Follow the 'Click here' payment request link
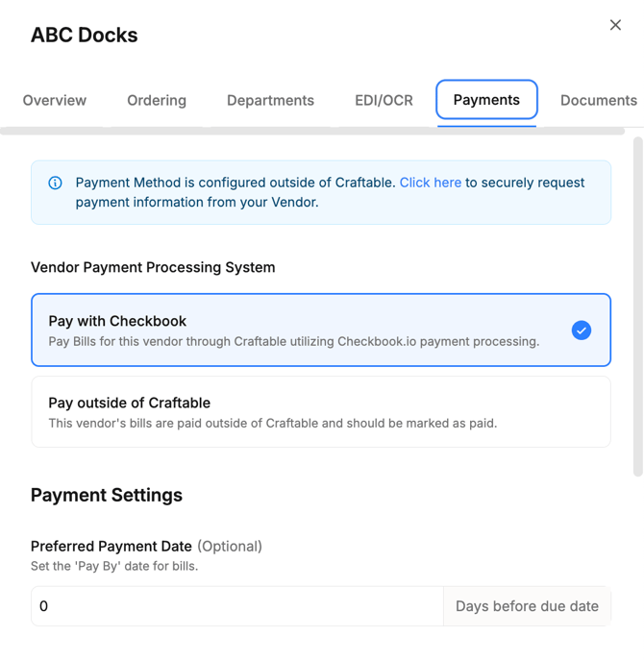This screenshot has height=661, width=644. [x=431, y=183]
